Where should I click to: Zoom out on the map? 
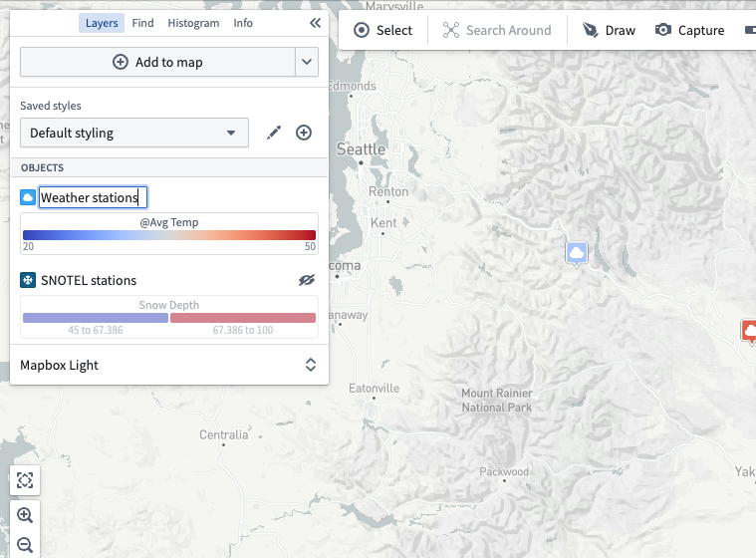25,545
